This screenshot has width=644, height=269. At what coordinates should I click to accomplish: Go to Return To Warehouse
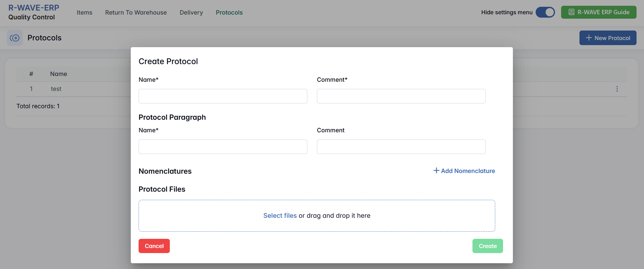(x=136, y=13)
